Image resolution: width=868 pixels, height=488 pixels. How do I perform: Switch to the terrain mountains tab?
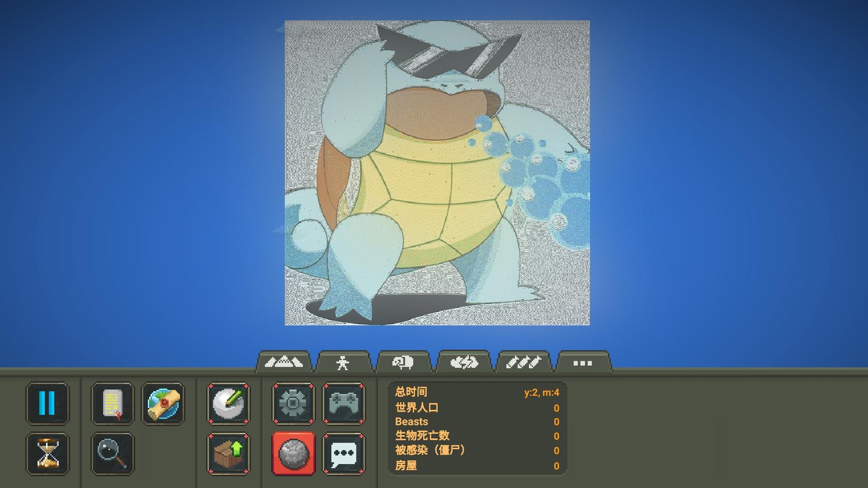coord(284,362)
